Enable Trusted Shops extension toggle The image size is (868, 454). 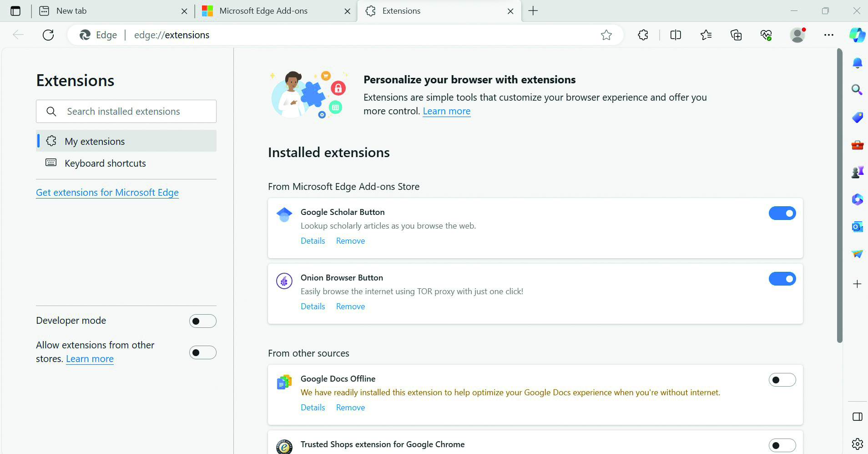[782, 445]
